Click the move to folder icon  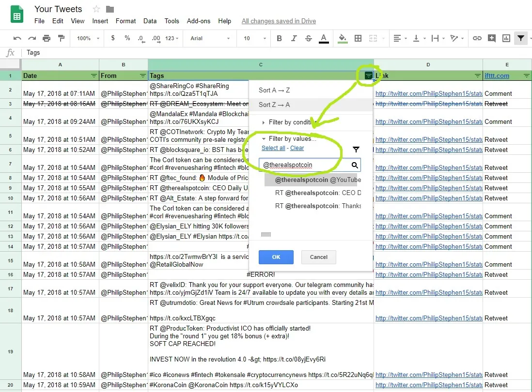click(x=110, y=9)
